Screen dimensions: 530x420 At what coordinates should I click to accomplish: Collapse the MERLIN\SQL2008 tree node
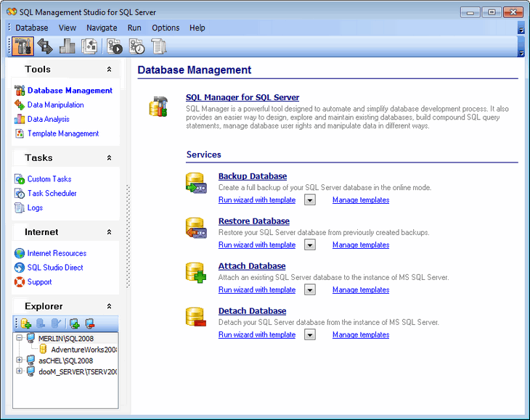(20, 337)
